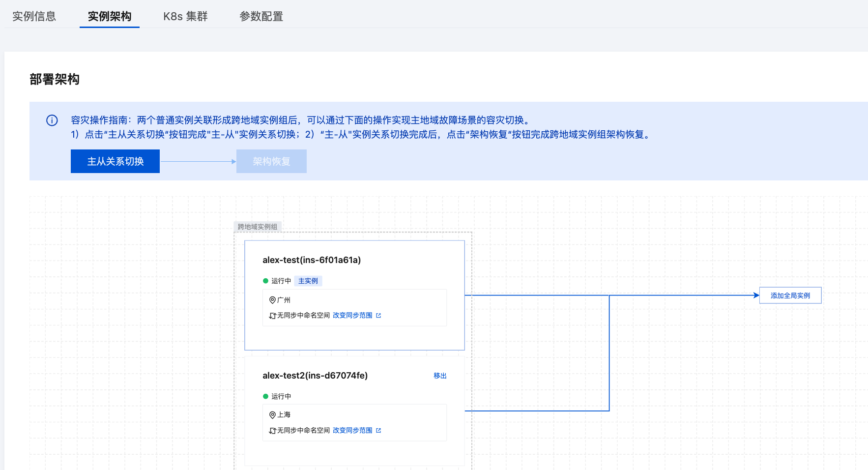Select the 实例架构 tab
The height and width of the screenshot is (470, 868).
[x=110, y=16]
